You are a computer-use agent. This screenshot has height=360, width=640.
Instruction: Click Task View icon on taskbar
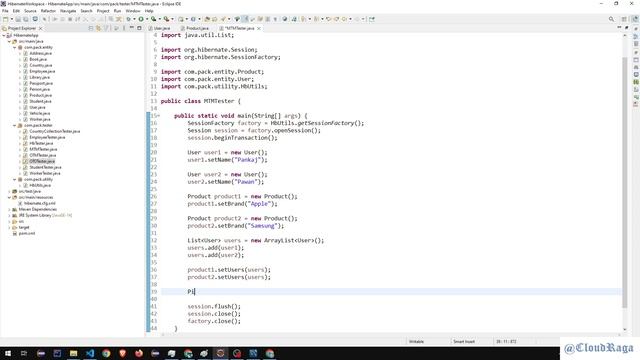click(x=24, y=353)
